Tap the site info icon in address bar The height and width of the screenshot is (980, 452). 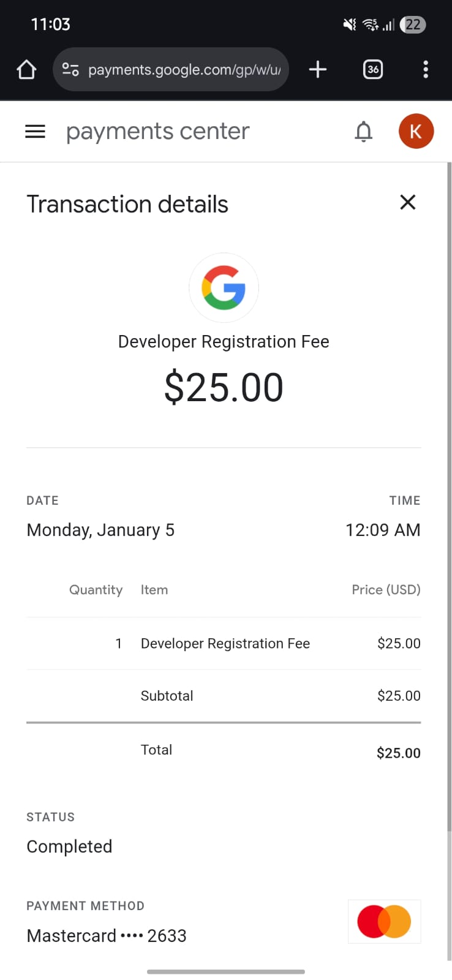click(70, 69)
